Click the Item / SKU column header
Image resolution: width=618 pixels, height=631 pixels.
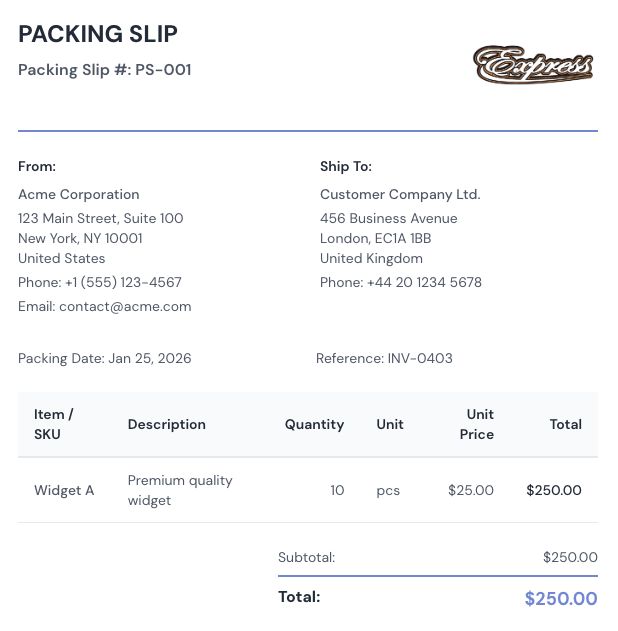54,424
